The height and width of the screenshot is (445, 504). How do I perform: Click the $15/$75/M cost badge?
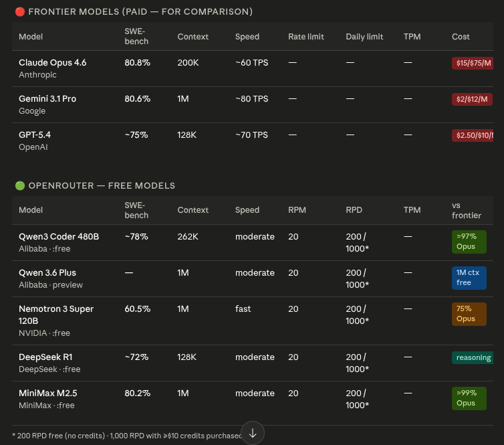coord(472,63)
